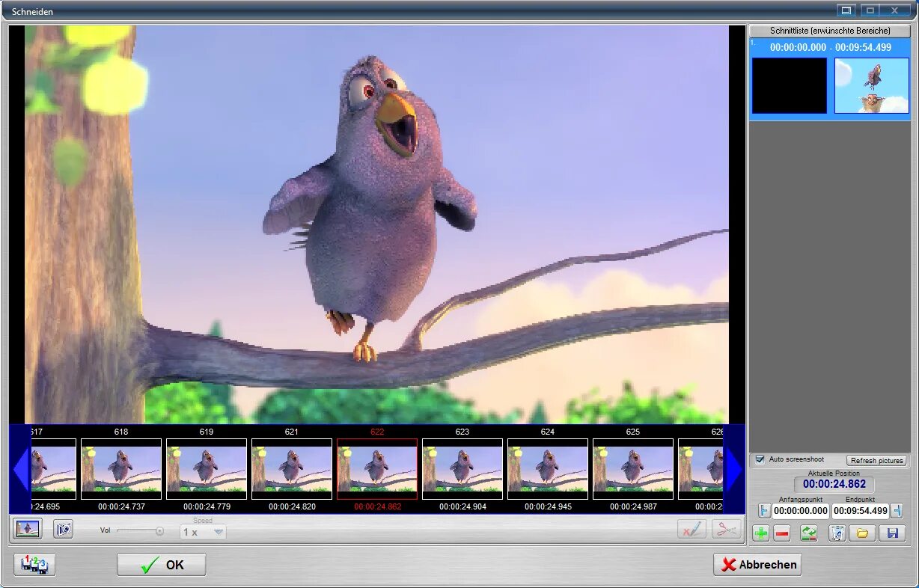The image size is (919, 588).
Task: Click the timestamp 00:00:24.820
Action: click(292, 506)
